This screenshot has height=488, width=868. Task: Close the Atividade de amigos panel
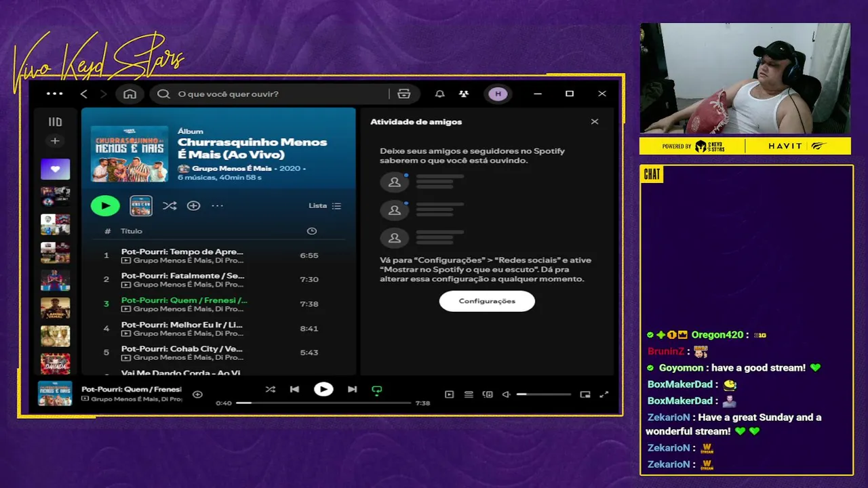(595, 122)
